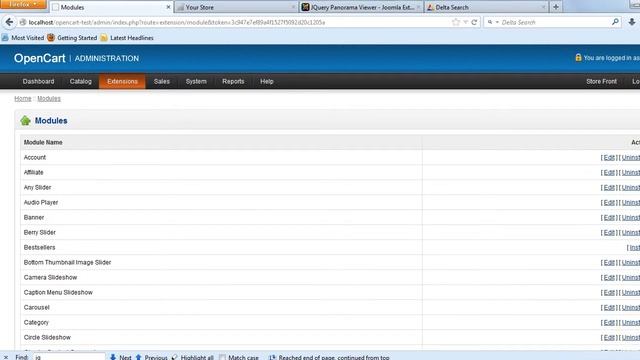Viewport: 640px width, 360px height.
Task: Click the Find Previous up arrow
Action: 138,357
